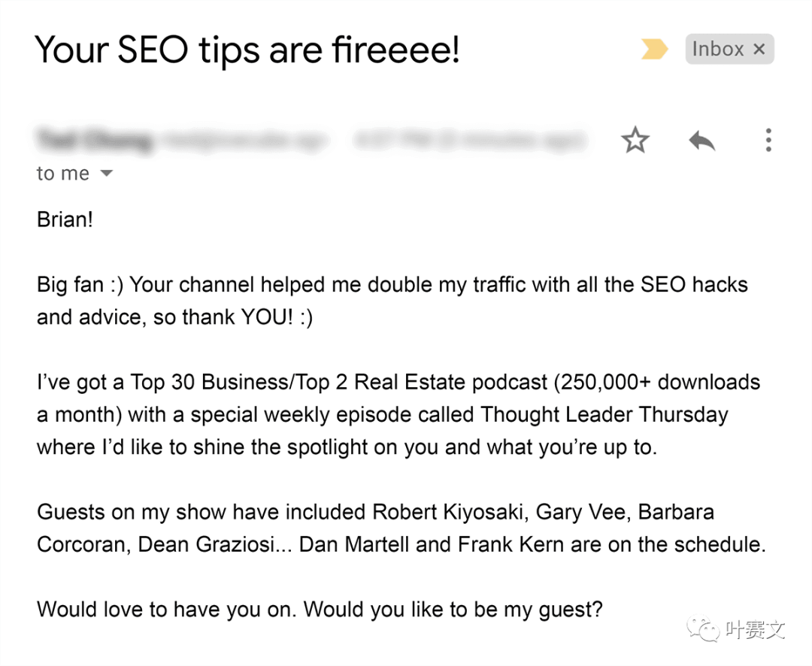Toggle the yellow importance marker

tap(655, 49)
